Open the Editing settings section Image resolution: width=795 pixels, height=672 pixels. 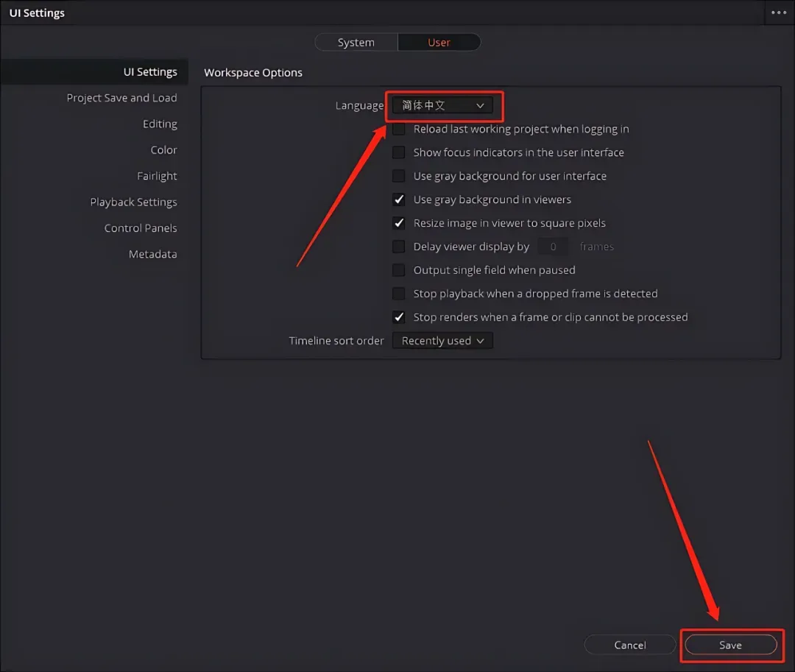coord(160,124)
